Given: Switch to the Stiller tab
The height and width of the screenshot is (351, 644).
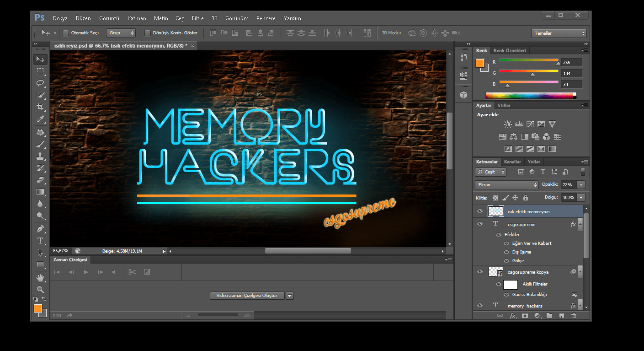Looking at the screenshot, I should coord(504,105).
